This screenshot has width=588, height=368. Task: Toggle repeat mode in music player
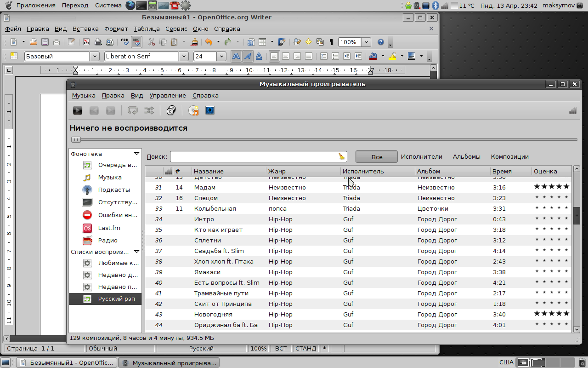point(133,110)
